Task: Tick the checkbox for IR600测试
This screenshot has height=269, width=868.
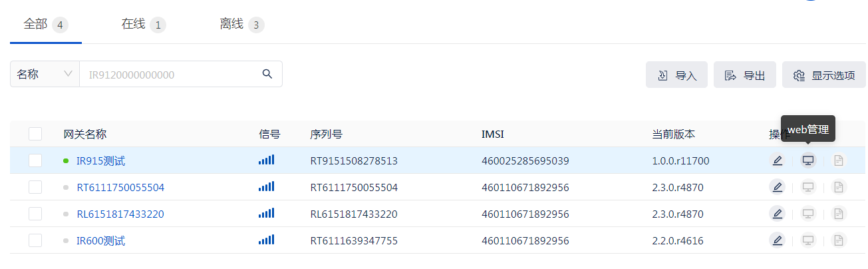Action: (x=35, y=240)
